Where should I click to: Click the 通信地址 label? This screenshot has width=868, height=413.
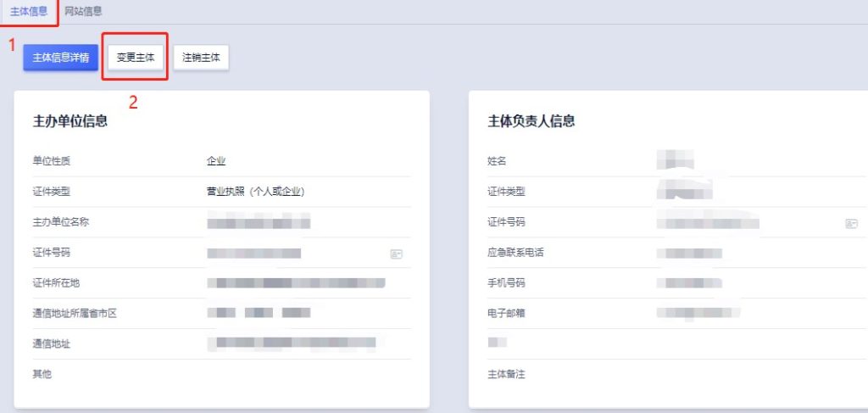(x=52, y=344)
